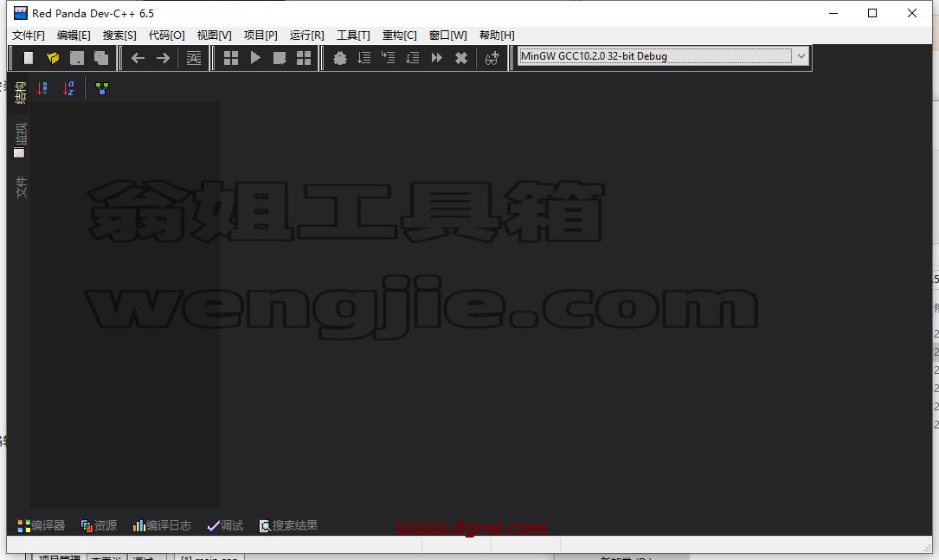Open a file with the yellow folder icon
The width and height of the screenshot is (939, 560).
53,58
